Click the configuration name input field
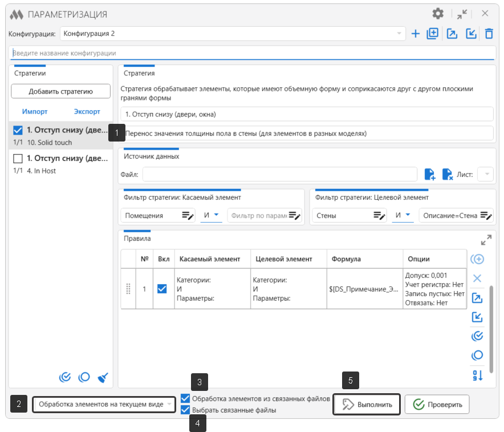The height and width of the screenshot is (432, 504). point(253,53)
